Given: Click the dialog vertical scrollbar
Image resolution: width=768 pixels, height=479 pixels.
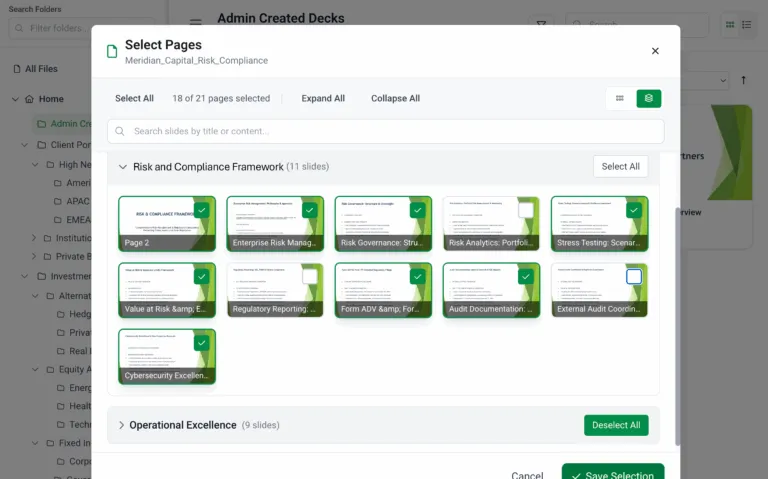Looking at the screenshot, I should click(677, 326).
